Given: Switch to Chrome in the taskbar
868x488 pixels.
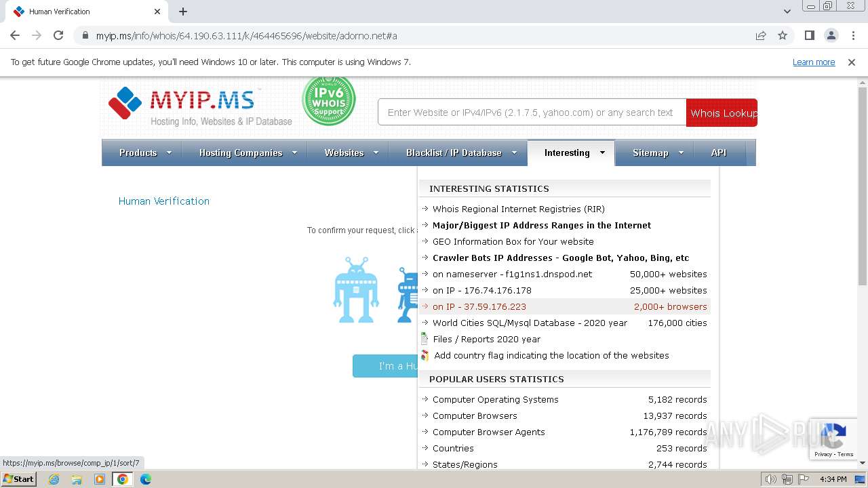Looking at the screenshot, I should (122, 479).
